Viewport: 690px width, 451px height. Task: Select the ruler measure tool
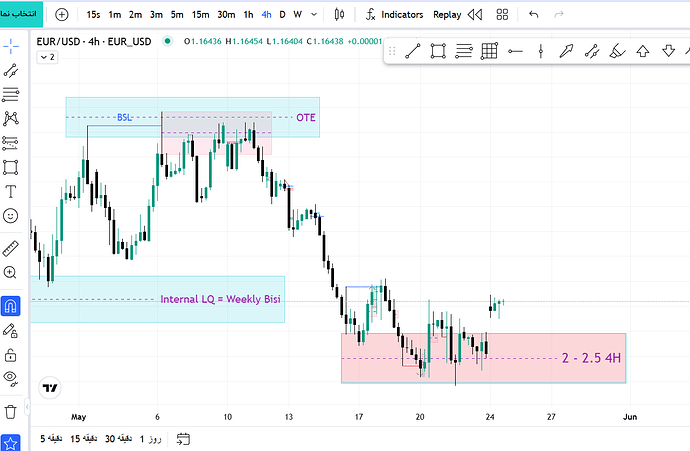pyautogui.click(x=11, y=249)
